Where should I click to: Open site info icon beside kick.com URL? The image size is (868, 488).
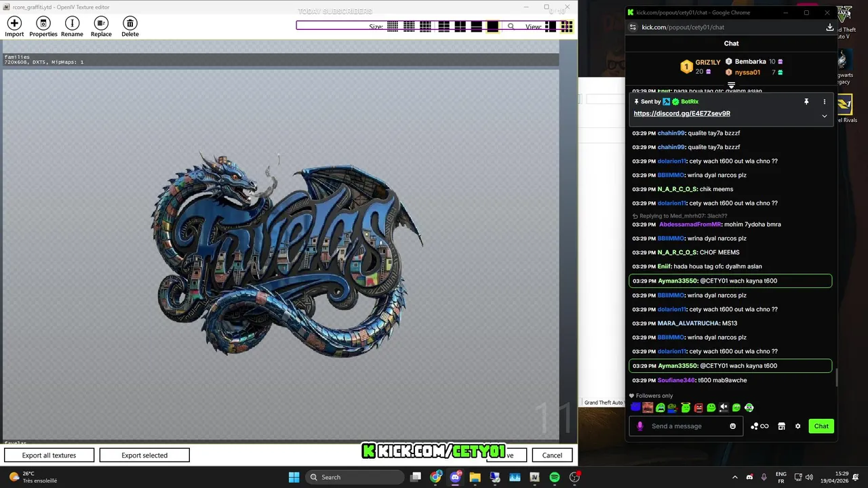[x=633, y=27]
